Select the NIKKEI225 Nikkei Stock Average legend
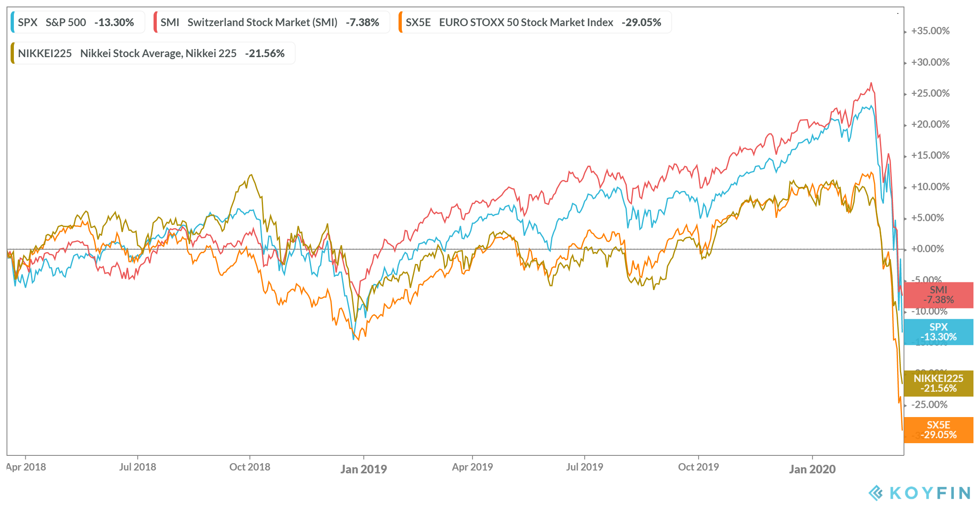Image resolution: width=980 pixels, height=506 pixels. point(153,53)
